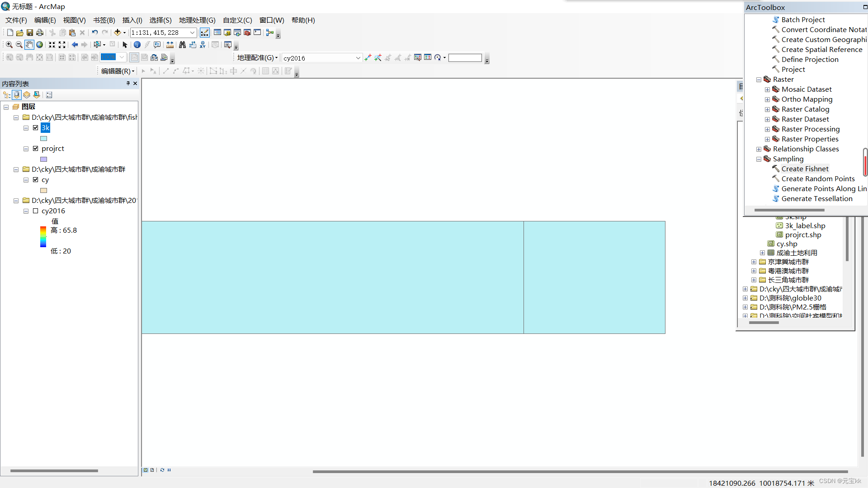This screenshot has height=488, width=868.
Task: Click the Identify tool icon
Action: 136,45
